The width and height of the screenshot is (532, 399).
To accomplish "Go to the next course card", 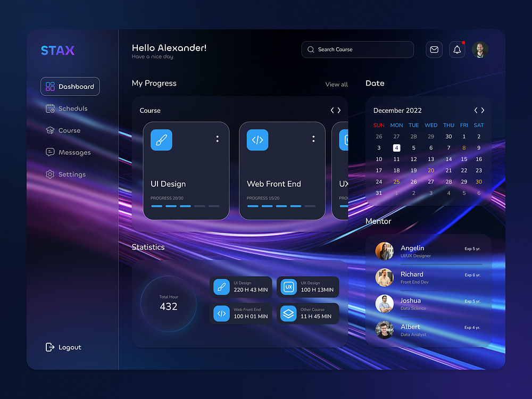I will pyautogui.click(x=339, y=110).
